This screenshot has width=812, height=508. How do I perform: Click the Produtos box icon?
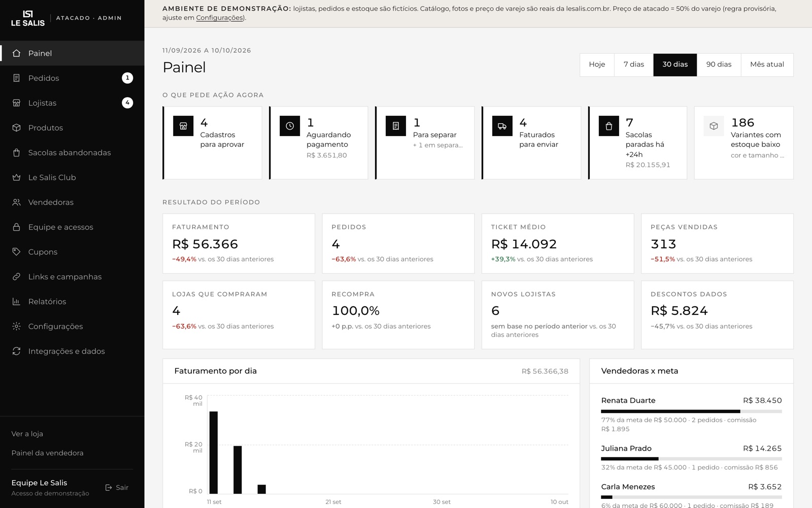[x=16, y=128]
